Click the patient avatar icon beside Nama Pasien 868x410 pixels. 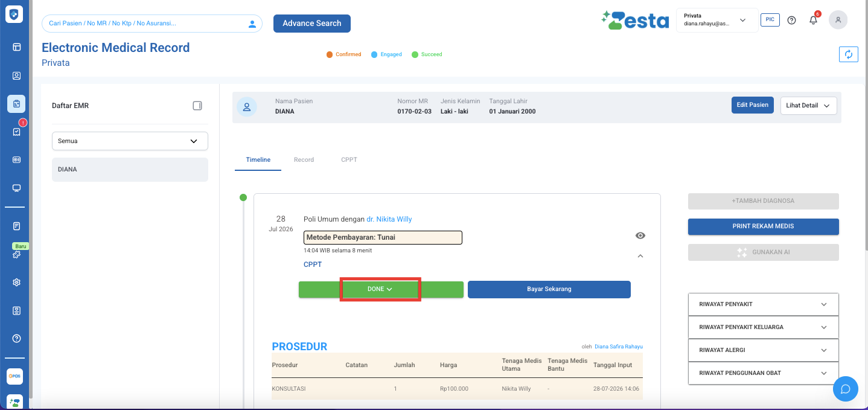tap(247, 107)
